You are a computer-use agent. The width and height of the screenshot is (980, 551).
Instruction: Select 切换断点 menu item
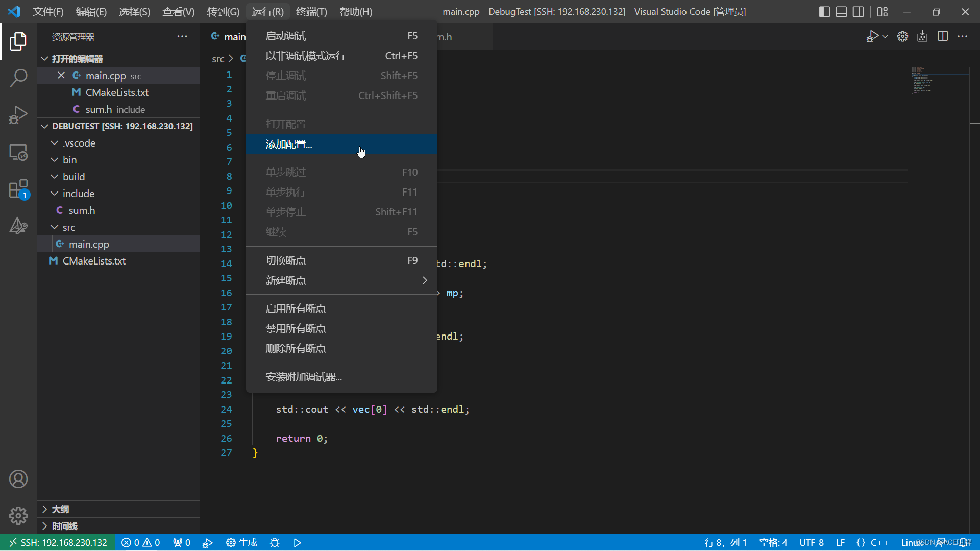tap(341, 260)
